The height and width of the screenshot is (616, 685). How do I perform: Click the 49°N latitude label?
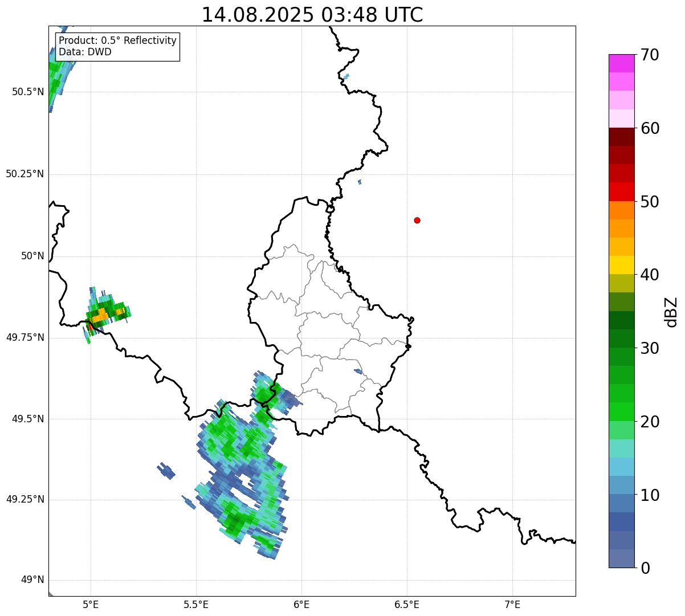click(x=32, y=580)
